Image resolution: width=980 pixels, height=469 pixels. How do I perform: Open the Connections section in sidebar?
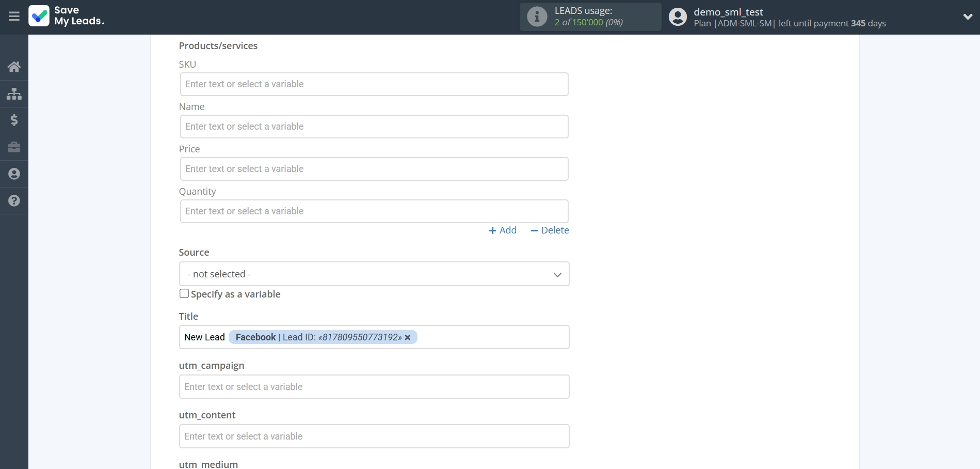(13, 94)
